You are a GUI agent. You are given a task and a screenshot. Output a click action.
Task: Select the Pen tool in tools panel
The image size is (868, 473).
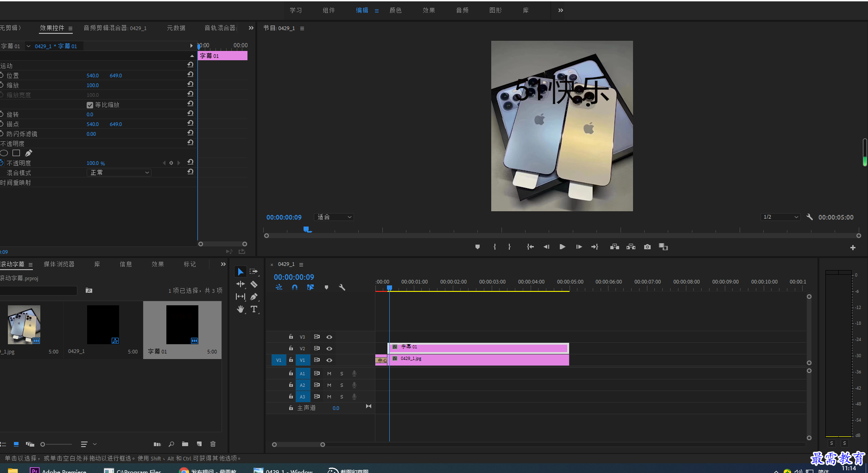[x=253, y=296]
